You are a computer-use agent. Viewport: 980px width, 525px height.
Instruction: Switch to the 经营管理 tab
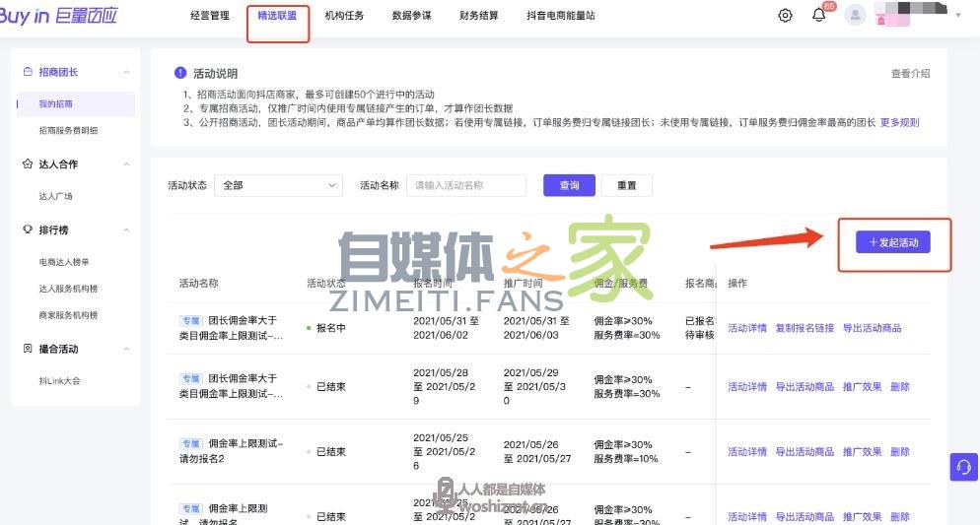210,16
